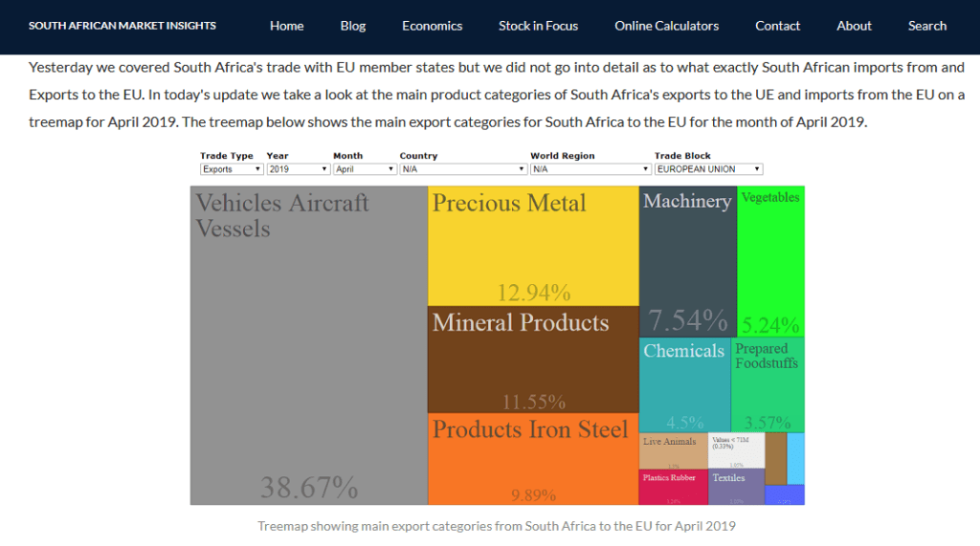This screenshot has width=980, height=546.
Task: Open the Trade Type dropdown
Action: coord(232,169)
